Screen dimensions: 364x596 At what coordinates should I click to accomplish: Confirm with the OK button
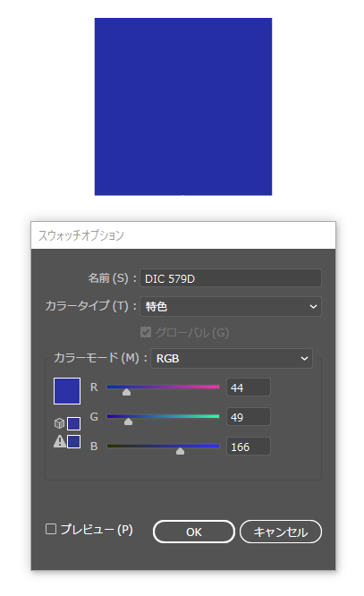pos(194,532)
